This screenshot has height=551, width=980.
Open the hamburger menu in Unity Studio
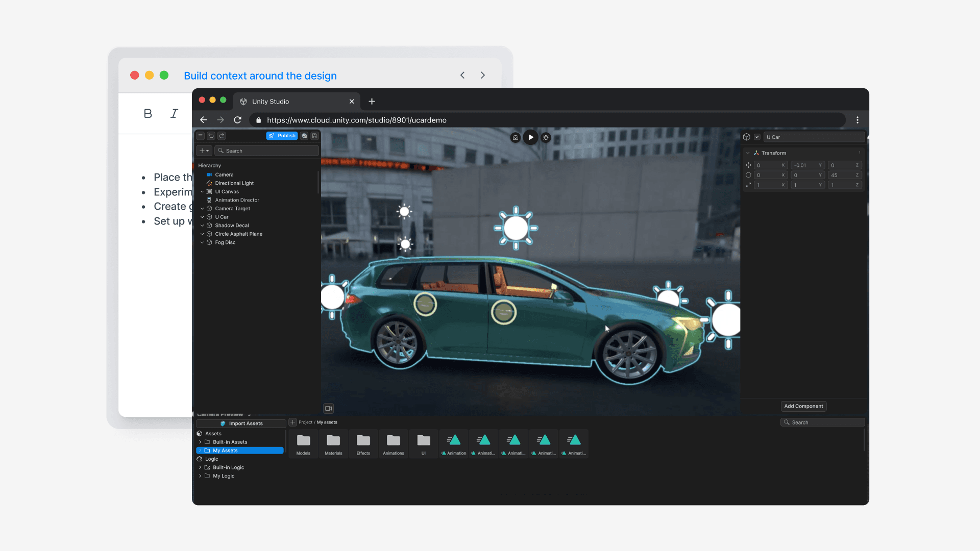click(x=201, y=136)
